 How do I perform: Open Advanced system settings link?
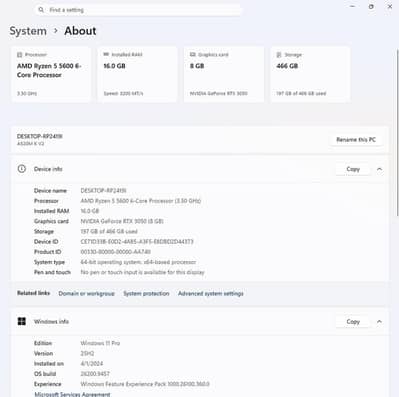coord(211,294)
